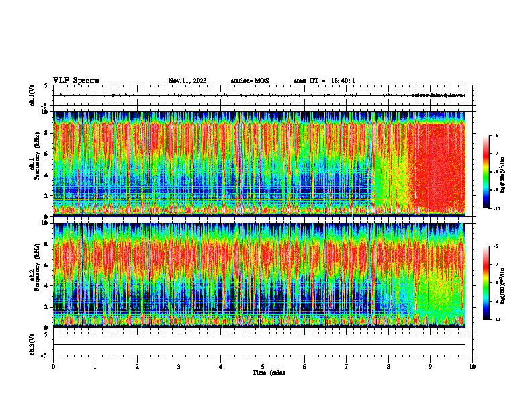
Task: Click the flat ch.3 voltage trace line
Action: click(259, 345)
